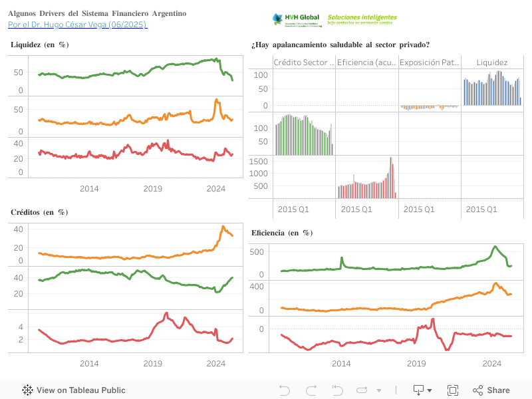
Task: Select the Liquidez column header in bar chart
Action: click(x=492, y=63)
